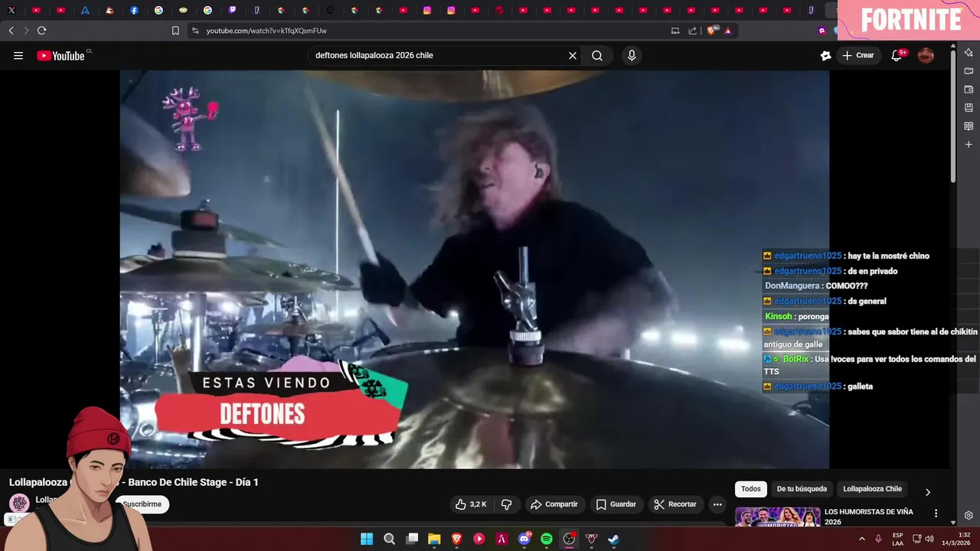The height and width of the screenshot is (551, 980).
Task: Open Discord from the taskbar
Action: (524, 539)
